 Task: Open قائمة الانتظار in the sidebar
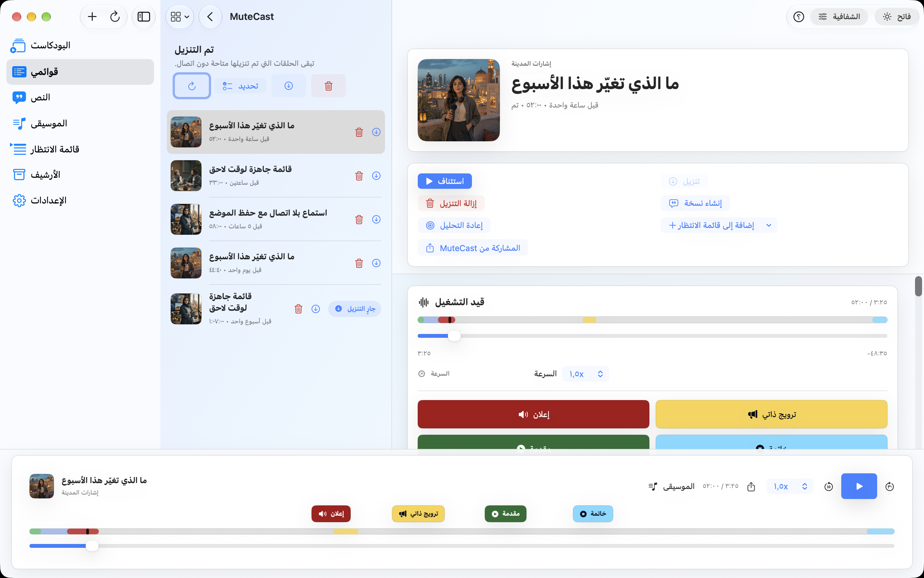point(80,149)
